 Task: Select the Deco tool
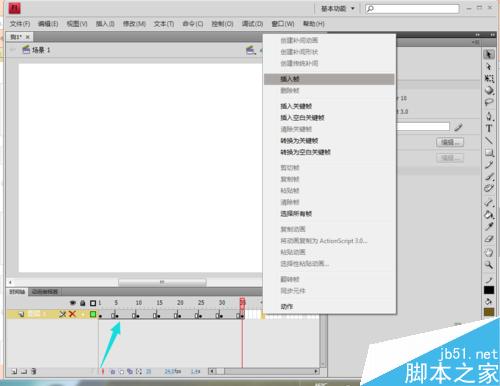(x=489, y=188)
